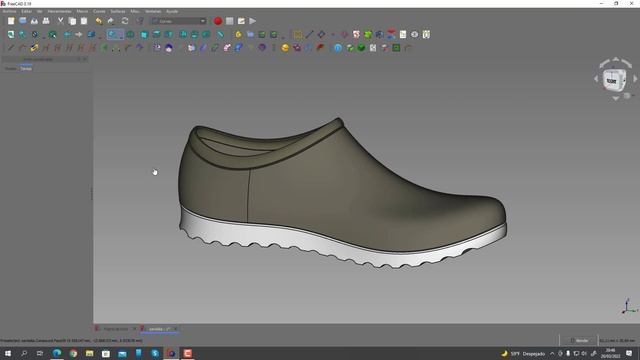
Task: Toggle the selection bounding box icon
Action: 53,35
